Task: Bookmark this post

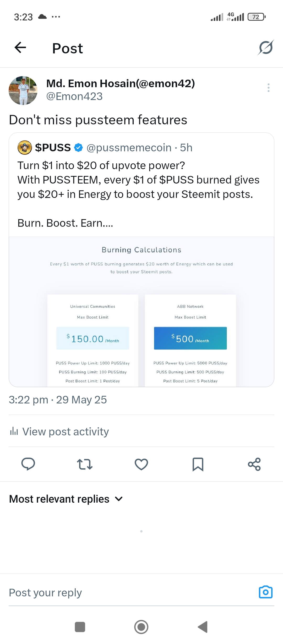Action: click(198, 464)
